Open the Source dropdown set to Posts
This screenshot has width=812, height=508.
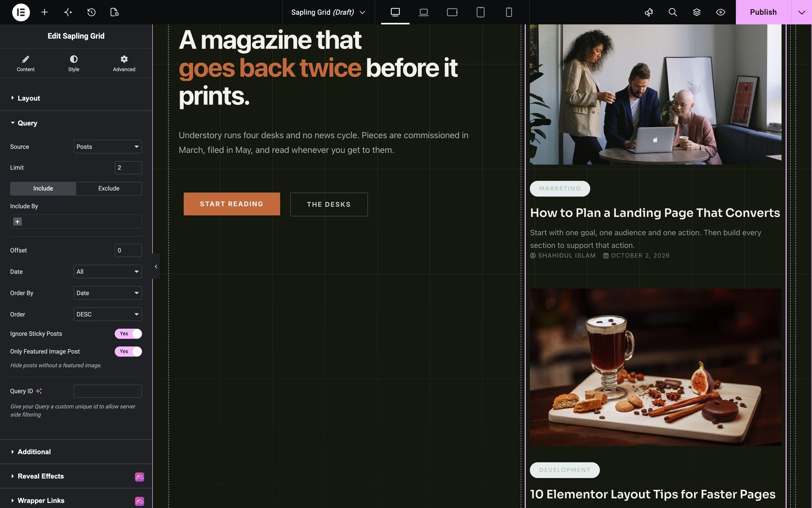coord(108,147)
